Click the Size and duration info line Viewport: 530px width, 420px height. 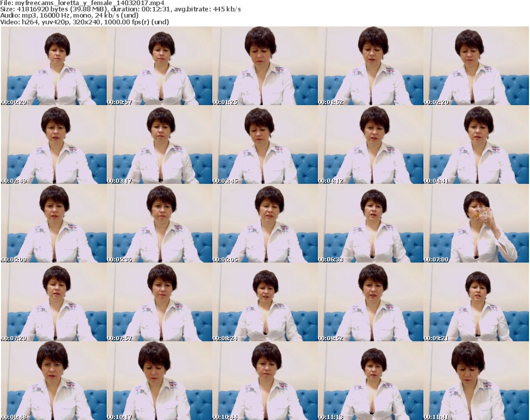click(x=120, y=9)
